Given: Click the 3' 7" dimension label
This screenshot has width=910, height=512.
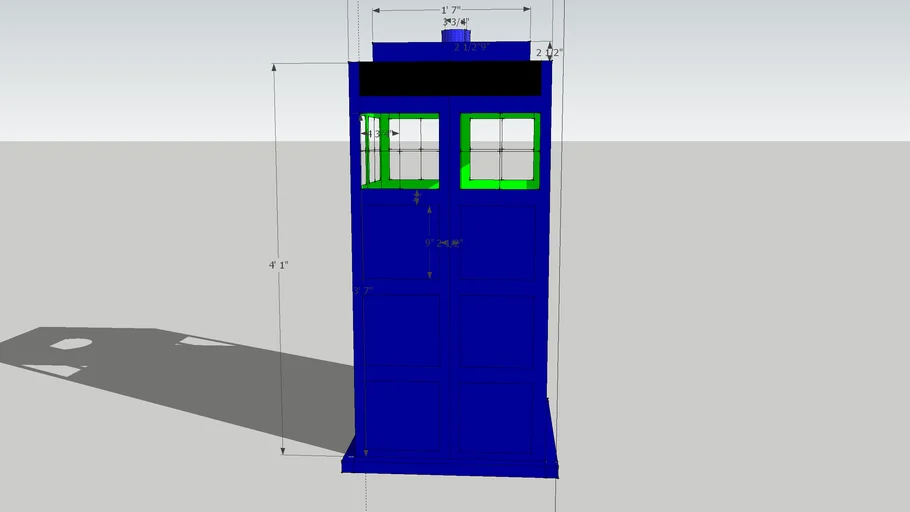Looking at the screenshot, I should 362,291.
